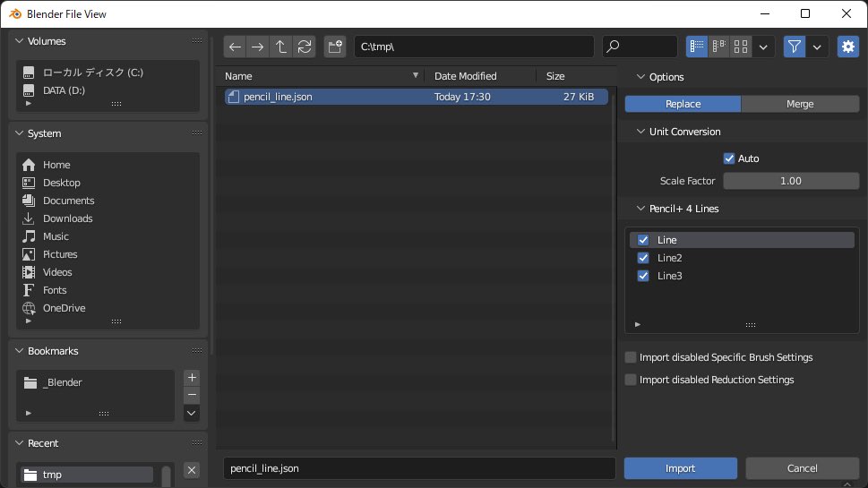Uncheck the Line checkbox

(643, 240)
